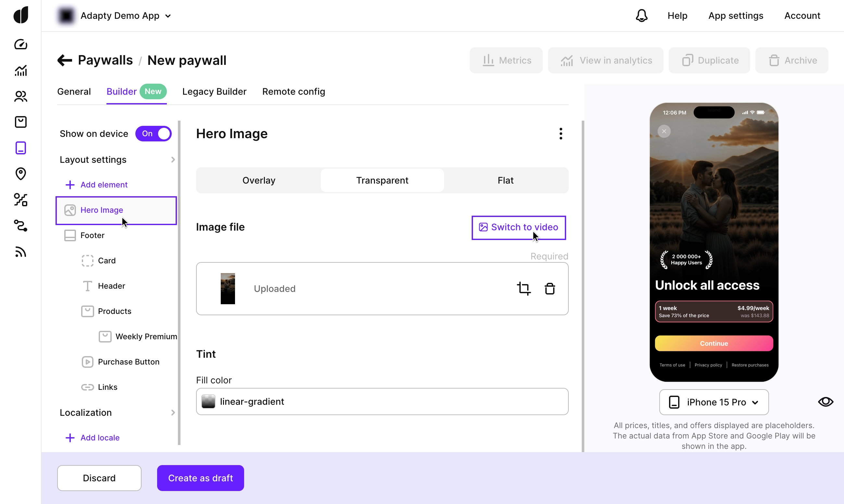Crop the uploaded hero image
Viewport: 844px width, 504px height.
pyautogui.click(x=524, y=288)
